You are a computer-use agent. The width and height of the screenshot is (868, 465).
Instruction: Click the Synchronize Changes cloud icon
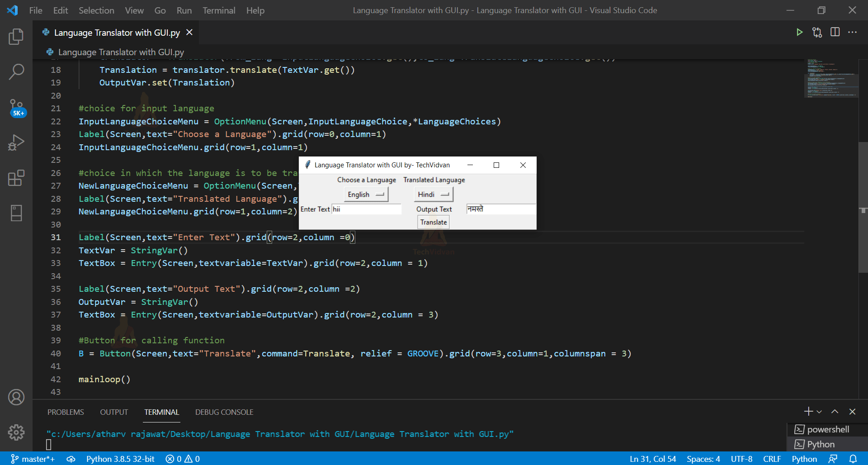tap(71, 459)
